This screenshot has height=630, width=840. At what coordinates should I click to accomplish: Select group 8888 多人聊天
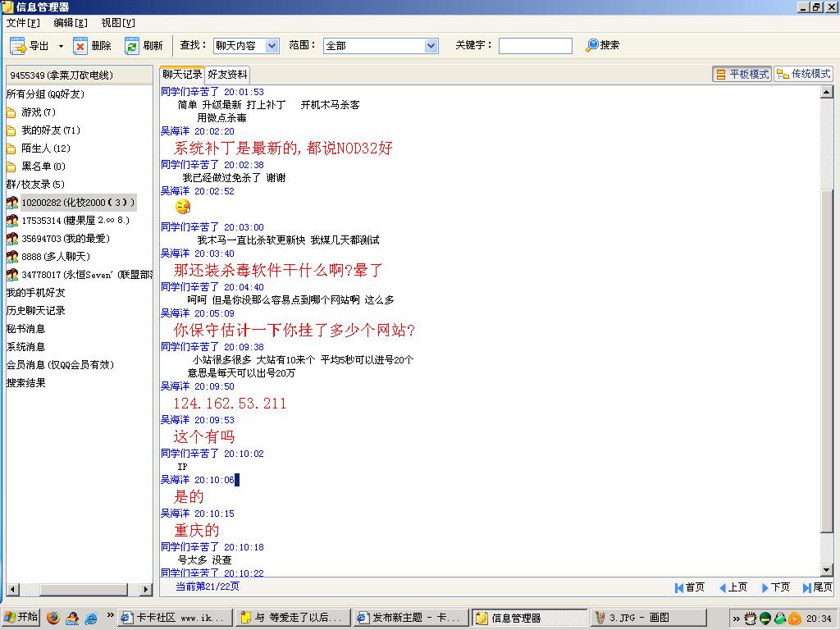(56, 257)
